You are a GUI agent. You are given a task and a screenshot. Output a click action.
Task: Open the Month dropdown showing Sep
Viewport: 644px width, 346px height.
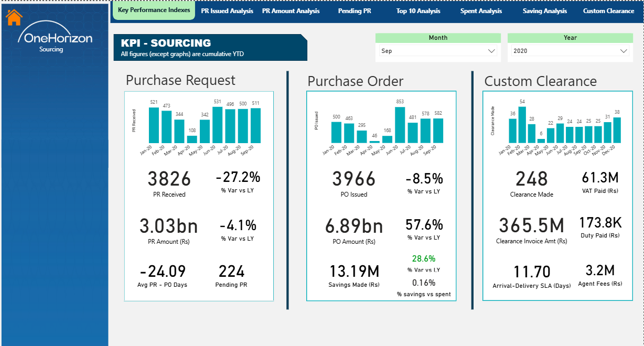pos(438,50)
